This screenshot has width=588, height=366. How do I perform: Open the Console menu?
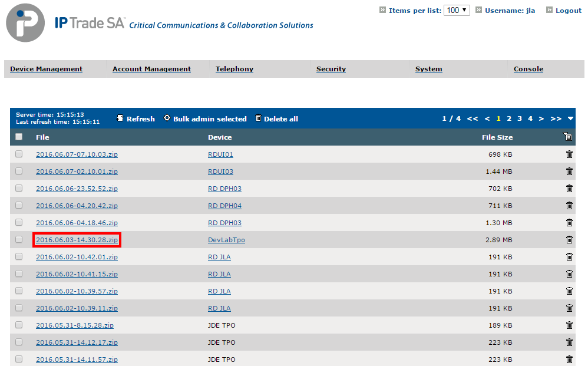(528, 69)
